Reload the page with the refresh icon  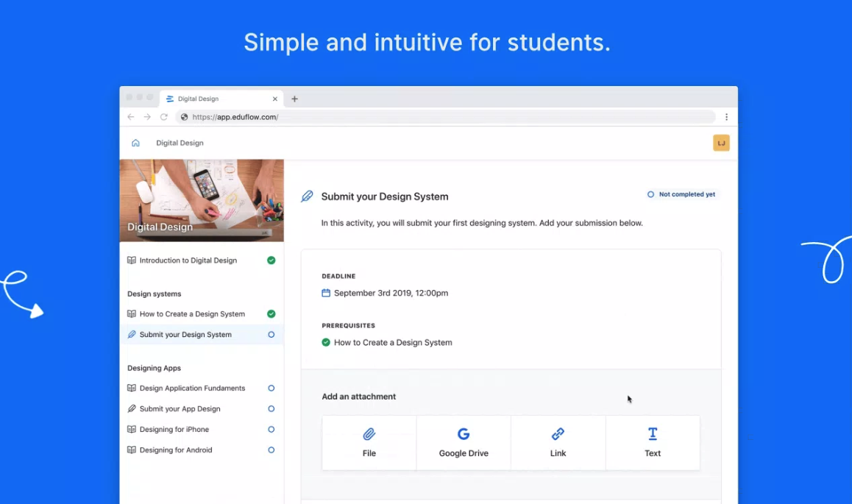pos(163,117)
